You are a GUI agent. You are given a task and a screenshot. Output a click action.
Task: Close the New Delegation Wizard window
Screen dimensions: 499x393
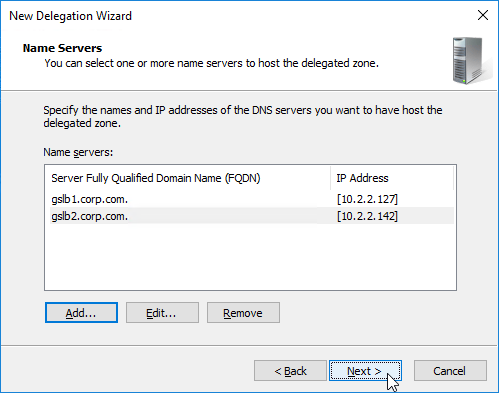(x=483, y=15)
